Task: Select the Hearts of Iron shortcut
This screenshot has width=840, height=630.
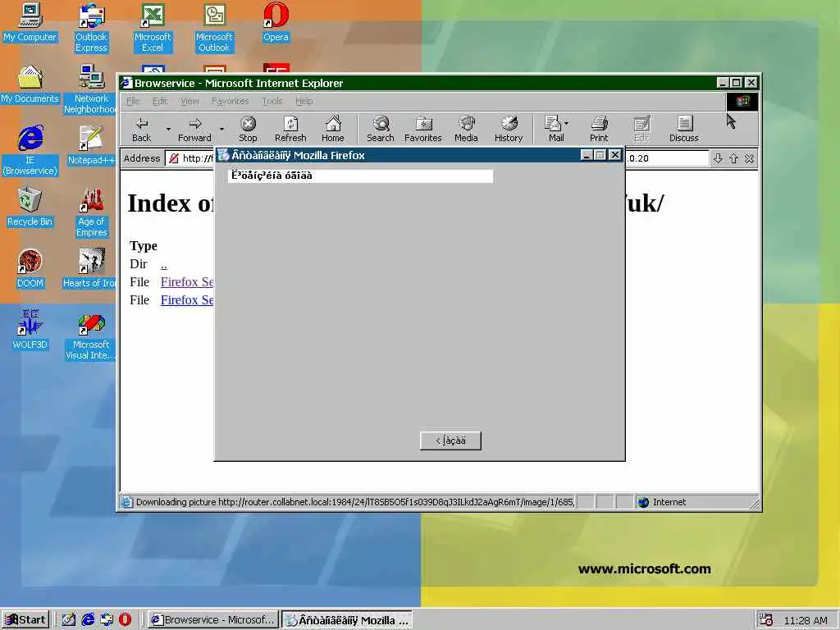Action: coord(89,268)
